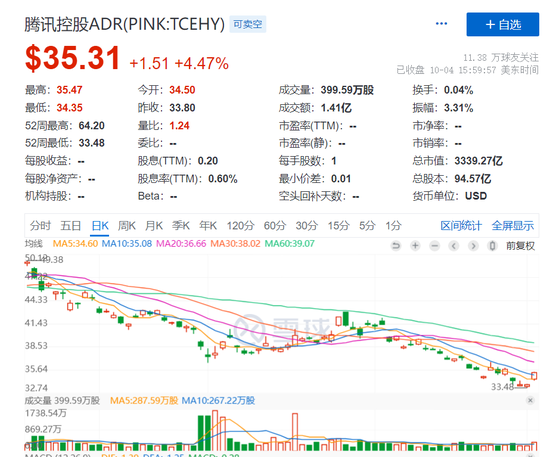Viewport: 550px width, 457px height.
Task: Click the 股息率(TTM) value 0.60%
Action: pyautogui.click(x=223, y=179)
